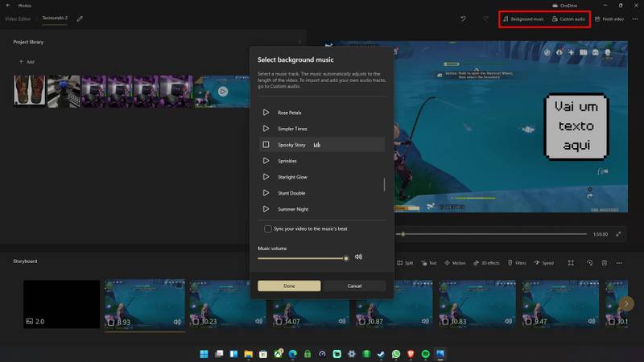Select the keyboard photo library thumbnail
Image resolution: width=644 pixels, height=362 pixels.
coord(64,91)
